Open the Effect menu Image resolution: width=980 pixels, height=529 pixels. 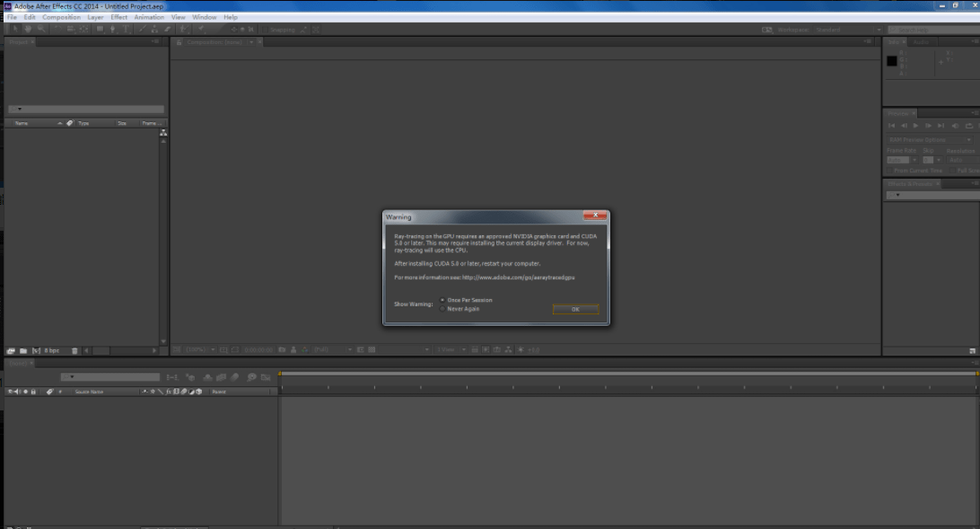118,17
